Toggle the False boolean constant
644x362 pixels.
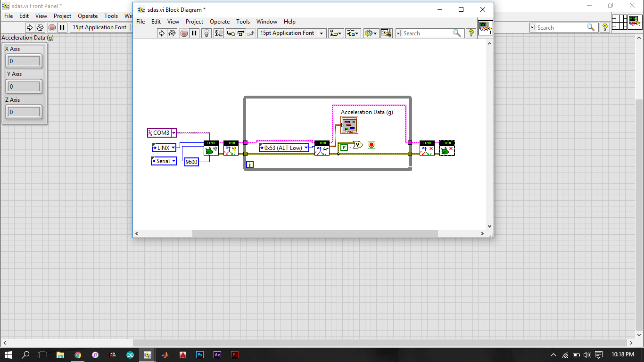click(x=344, y=147)
